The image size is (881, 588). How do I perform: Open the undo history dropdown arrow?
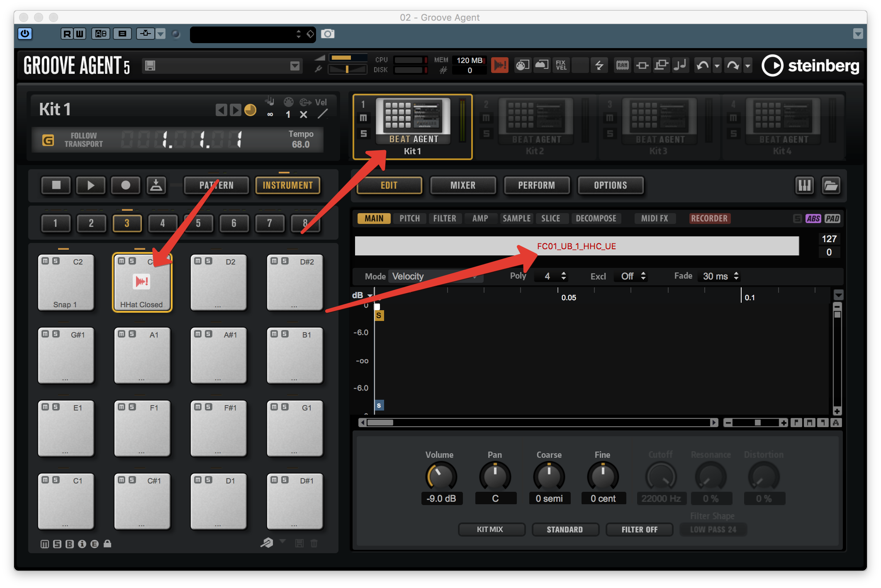click(717, 66)
